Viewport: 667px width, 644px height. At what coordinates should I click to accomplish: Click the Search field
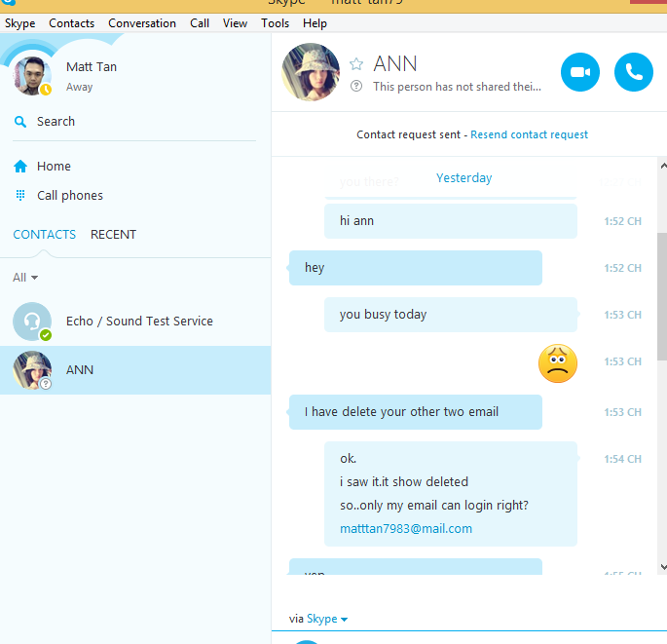click(134, 122)
